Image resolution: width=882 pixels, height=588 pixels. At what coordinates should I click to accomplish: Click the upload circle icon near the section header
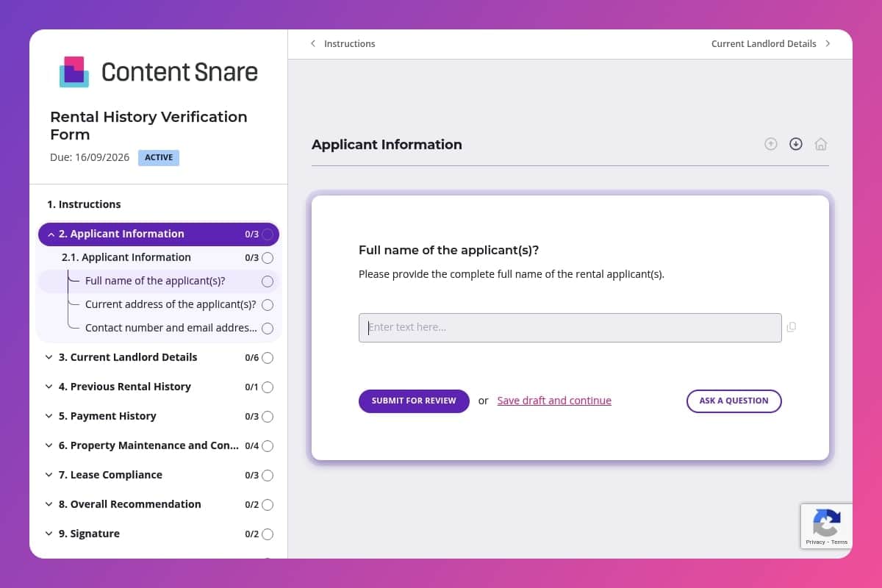click(771, 144)
